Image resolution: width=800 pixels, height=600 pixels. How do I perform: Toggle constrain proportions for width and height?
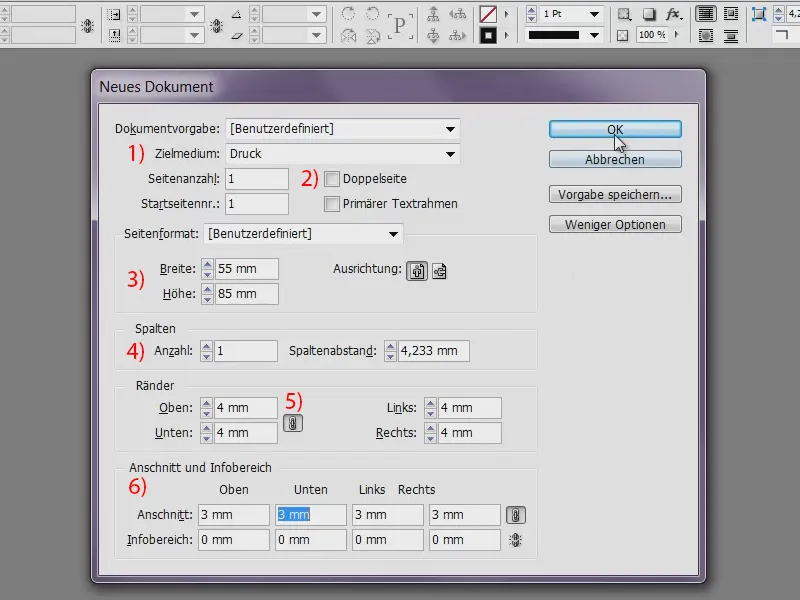[x=88, y=25]
